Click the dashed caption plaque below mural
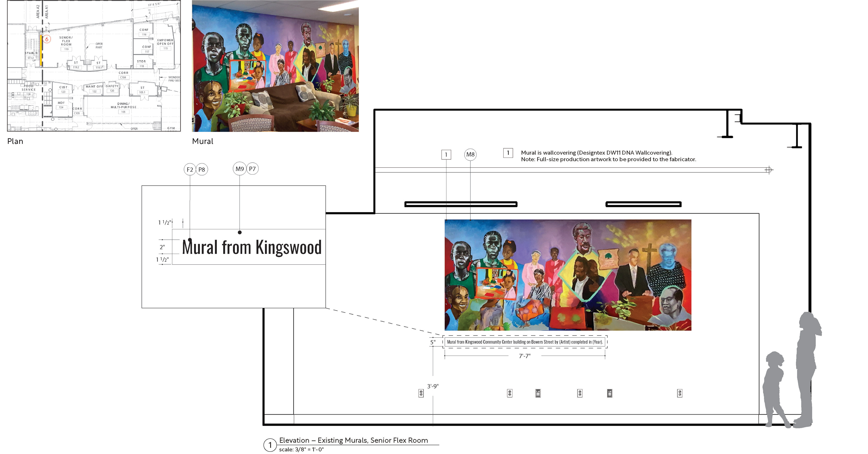 (525, 342)
